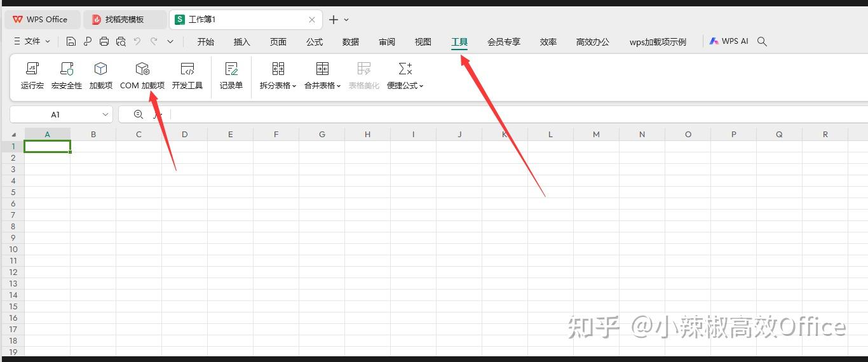Expand the 便捷公式 dropdown arrow
The image size is (868, 362).
pyautogui.click(x=421, y=86)
